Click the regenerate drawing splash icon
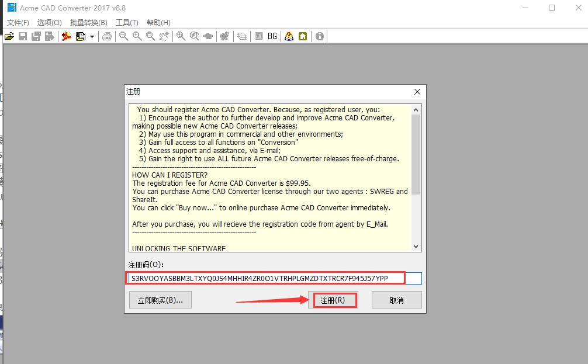This screenshot has width=588, height=364. point(224,36)
